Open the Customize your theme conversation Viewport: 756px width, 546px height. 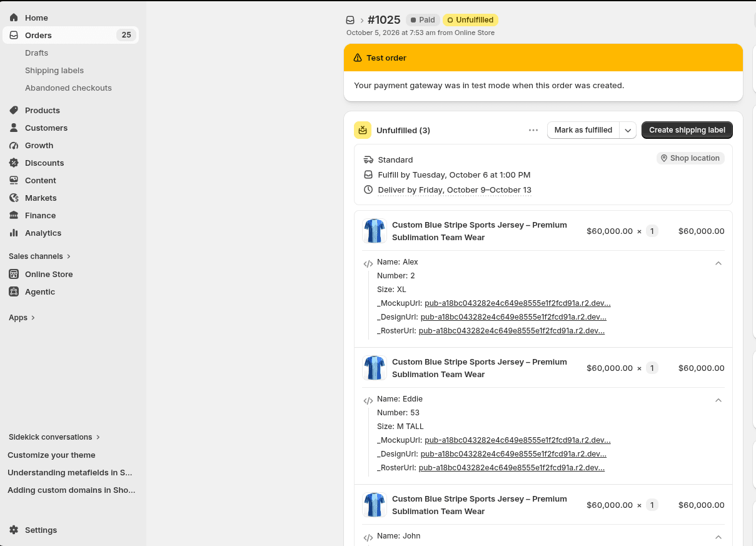tap(51, 455)
